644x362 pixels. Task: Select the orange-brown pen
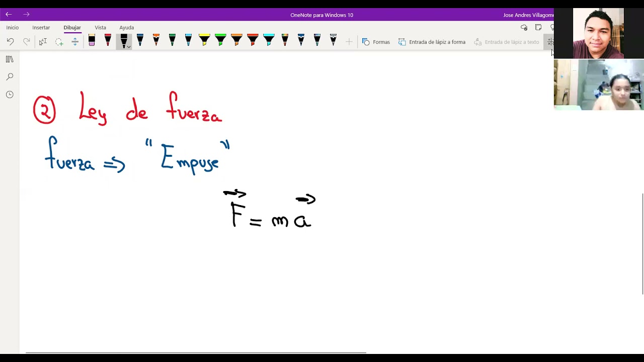click(x=156, y=41)
